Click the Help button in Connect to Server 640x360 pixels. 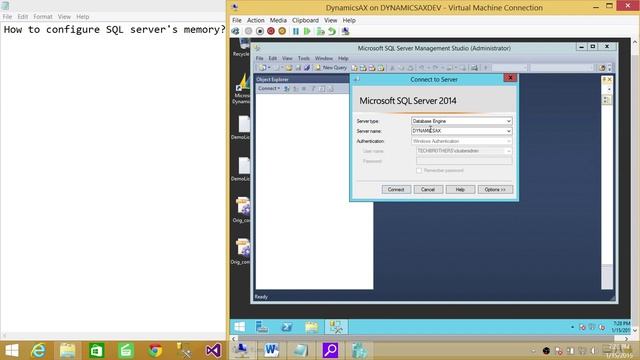point(460,189)
